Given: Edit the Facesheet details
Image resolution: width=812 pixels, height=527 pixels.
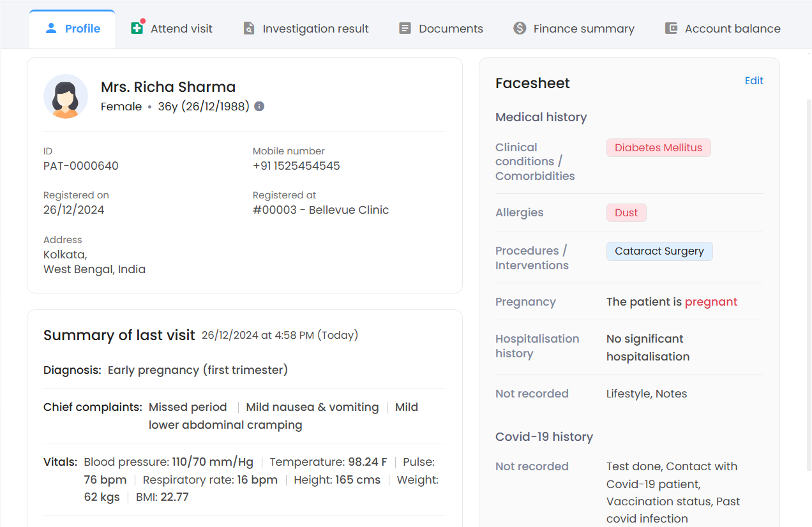Looking at the screenshot, I should pyautogui.click(x=754, y=81).
